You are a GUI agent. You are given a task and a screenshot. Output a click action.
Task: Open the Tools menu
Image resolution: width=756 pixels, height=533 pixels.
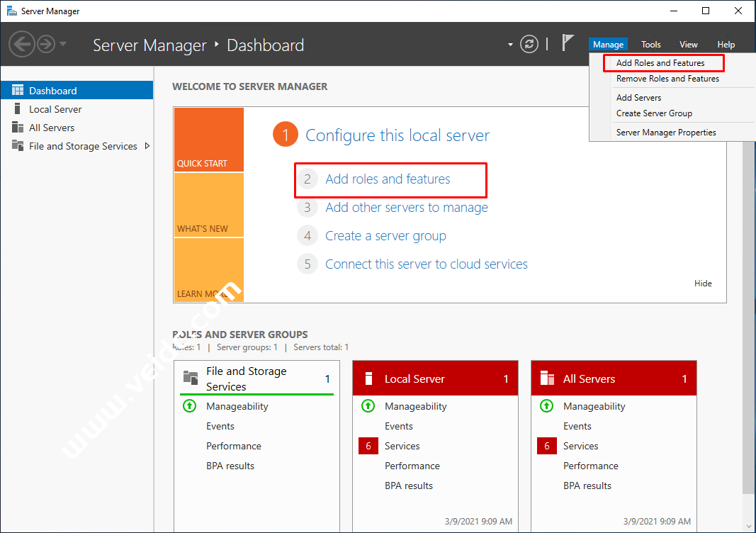(650, 45)
